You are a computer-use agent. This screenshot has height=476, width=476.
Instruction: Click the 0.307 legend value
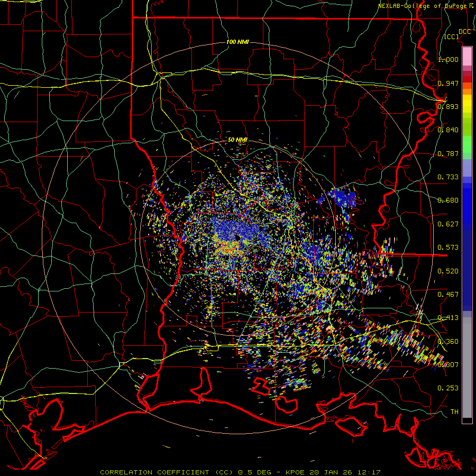pyautogui.click(x=448, y=364)
